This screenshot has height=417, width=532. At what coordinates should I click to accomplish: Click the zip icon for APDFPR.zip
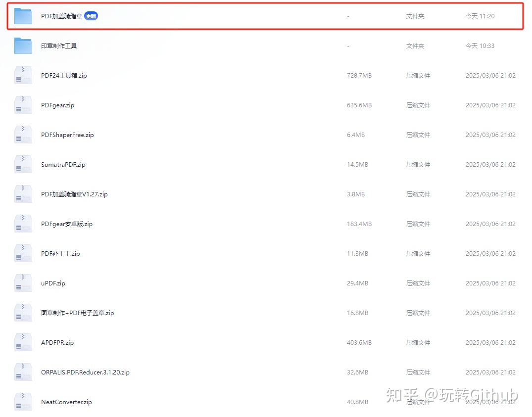[23, 342]
